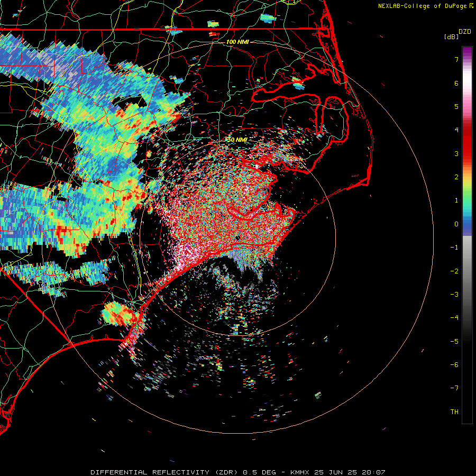Click the 6 value on the color scale
Viewport: 476px width, 476px height.
pos(456,83)
